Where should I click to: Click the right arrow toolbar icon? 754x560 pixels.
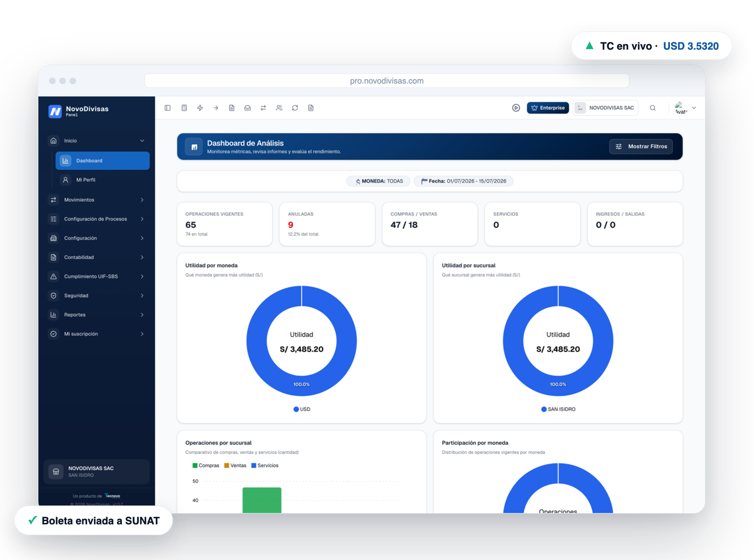point(215,108)
